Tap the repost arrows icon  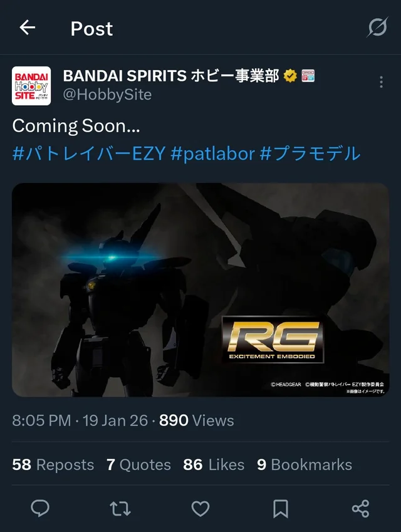120,509
